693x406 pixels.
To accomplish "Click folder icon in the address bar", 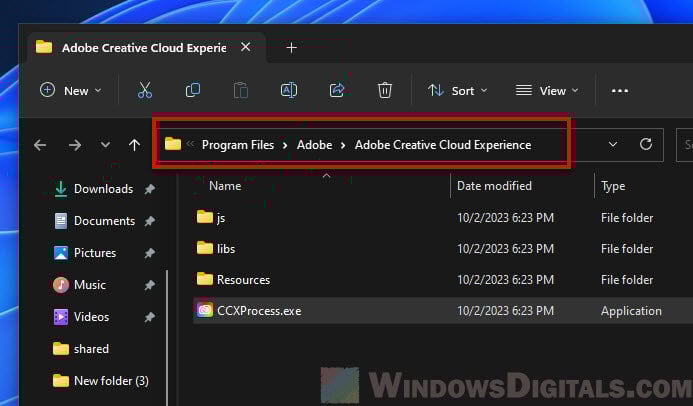I will click(173, 144).
